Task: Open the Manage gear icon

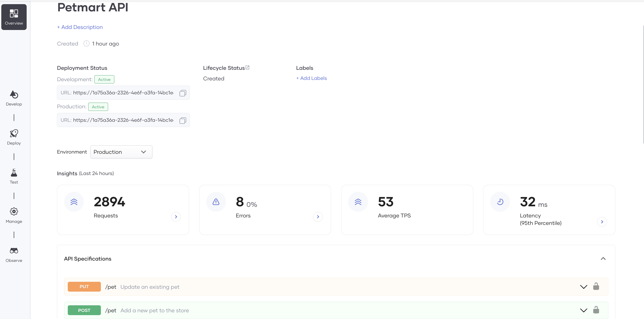Action: click(x=14, y=211)
